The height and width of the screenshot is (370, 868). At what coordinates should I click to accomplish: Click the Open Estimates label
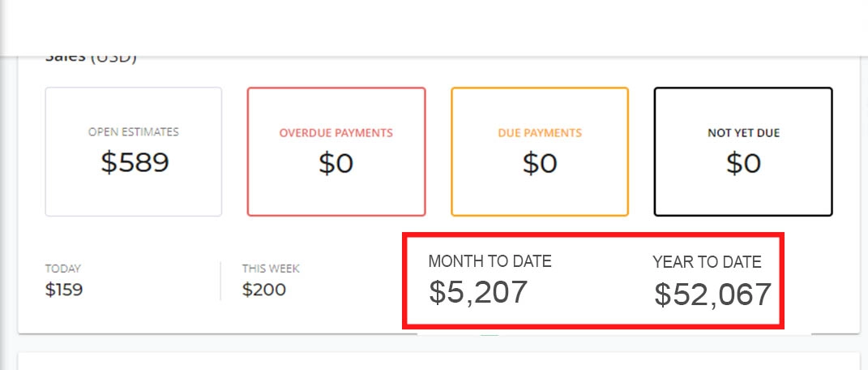pyautogui.click(x=134, y=132)
